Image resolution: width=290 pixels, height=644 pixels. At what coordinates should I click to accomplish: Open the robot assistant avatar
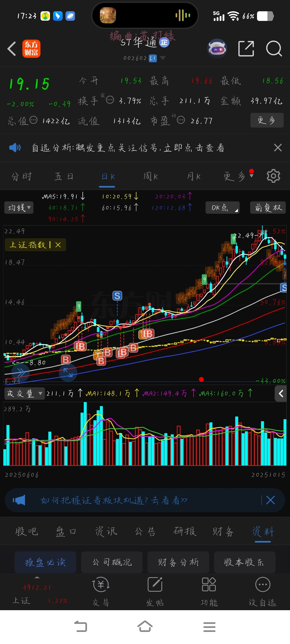217,49
